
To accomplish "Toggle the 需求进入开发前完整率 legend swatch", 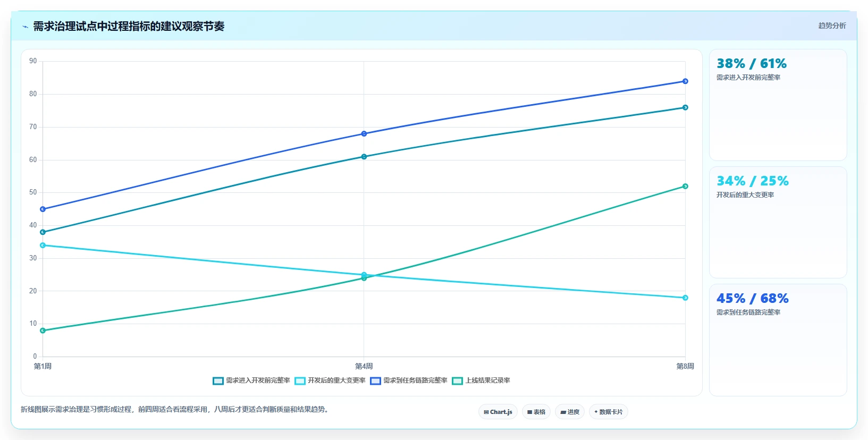I will [x=218, y=381].
